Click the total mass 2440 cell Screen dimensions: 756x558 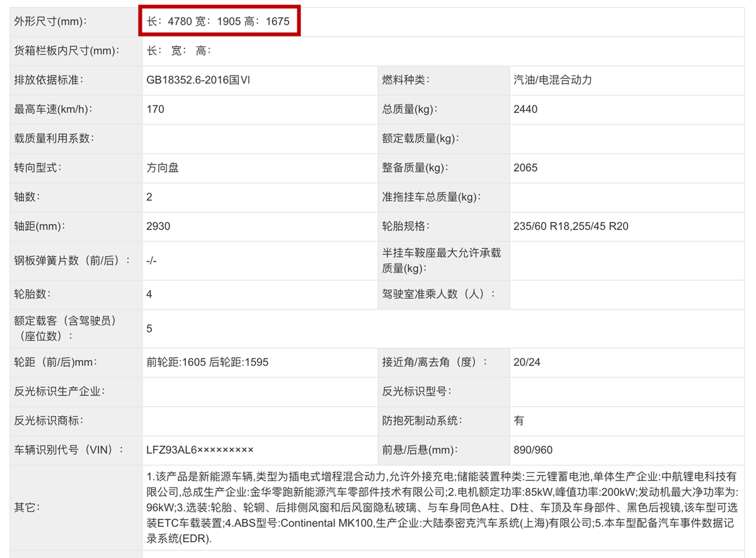tap(520, 109)
